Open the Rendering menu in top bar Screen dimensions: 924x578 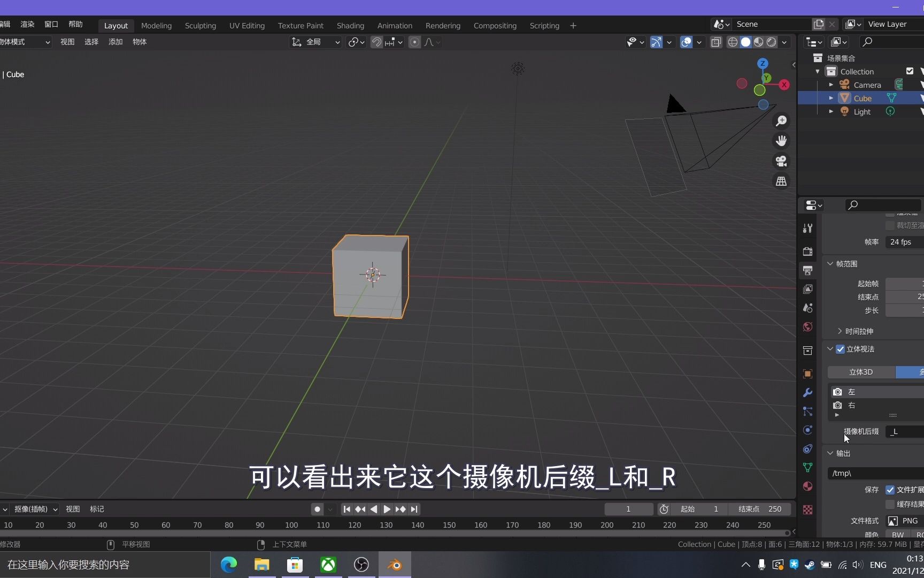[x=443, y=25]
